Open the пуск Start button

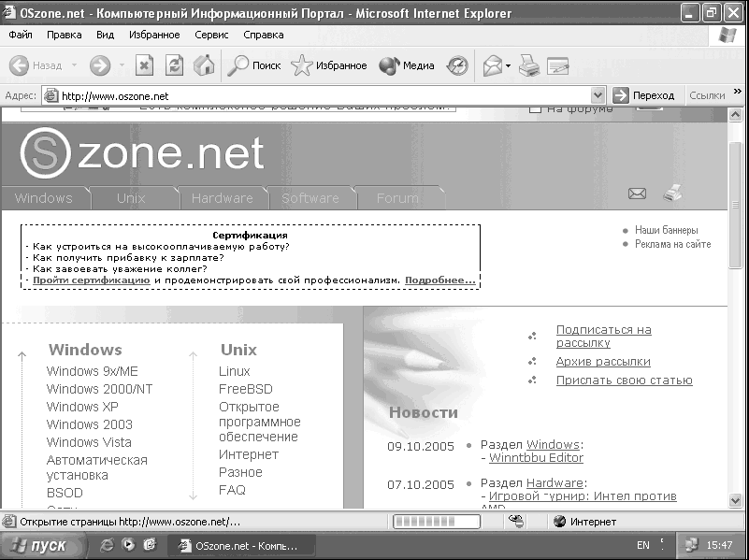(x=42, y=545)
